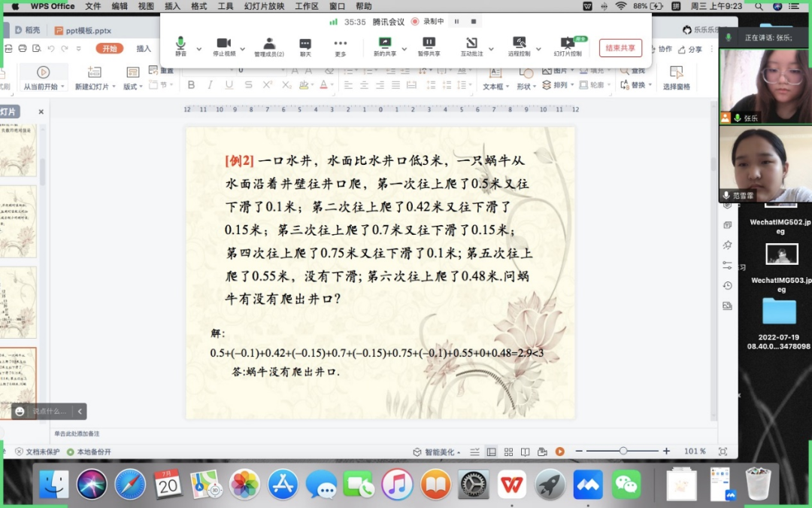Open the 版式 layout dropdown
Screen dimensions: 812x508
[x=132, y=78]
